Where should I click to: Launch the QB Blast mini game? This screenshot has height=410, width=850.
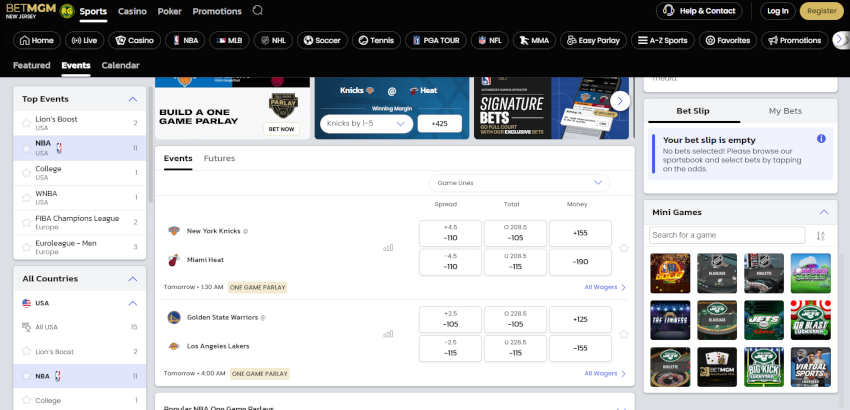tap(810, 320)
